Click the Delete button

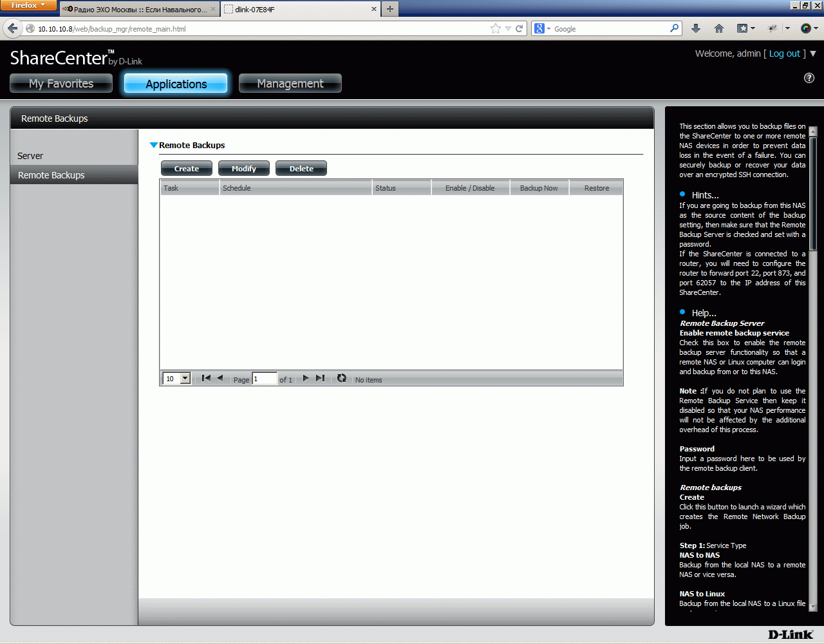[301, 169]
